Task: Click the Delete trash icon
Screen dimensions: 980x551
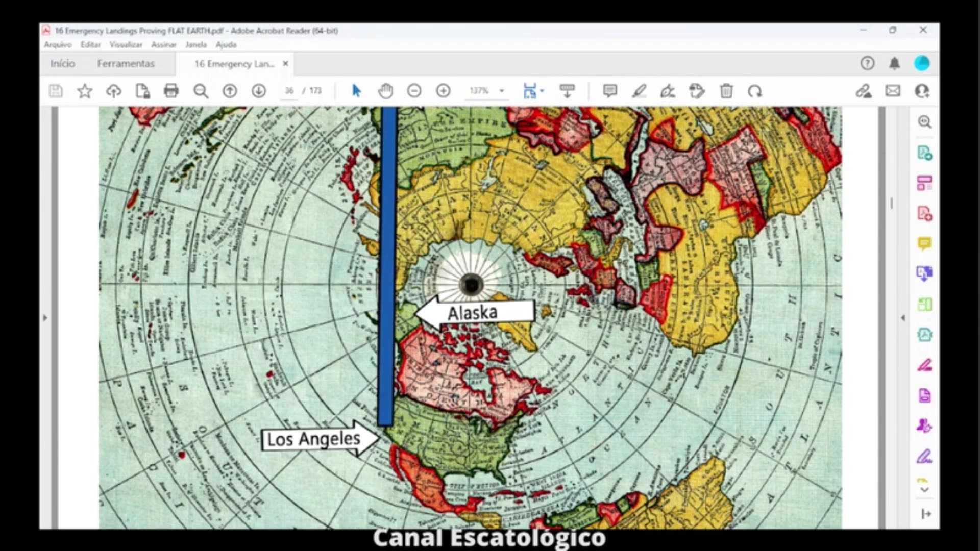Action: (726, 91)
